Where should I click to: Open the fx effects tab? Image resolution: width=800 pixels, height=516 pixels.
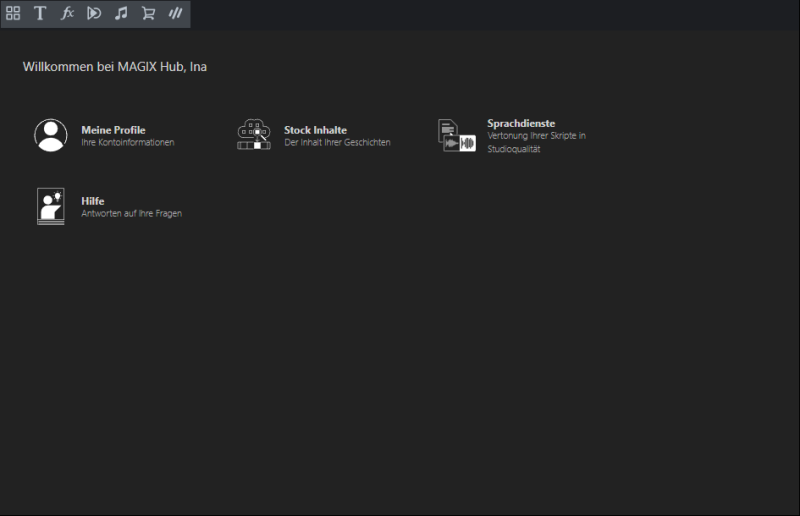click(x=67, y=14)
